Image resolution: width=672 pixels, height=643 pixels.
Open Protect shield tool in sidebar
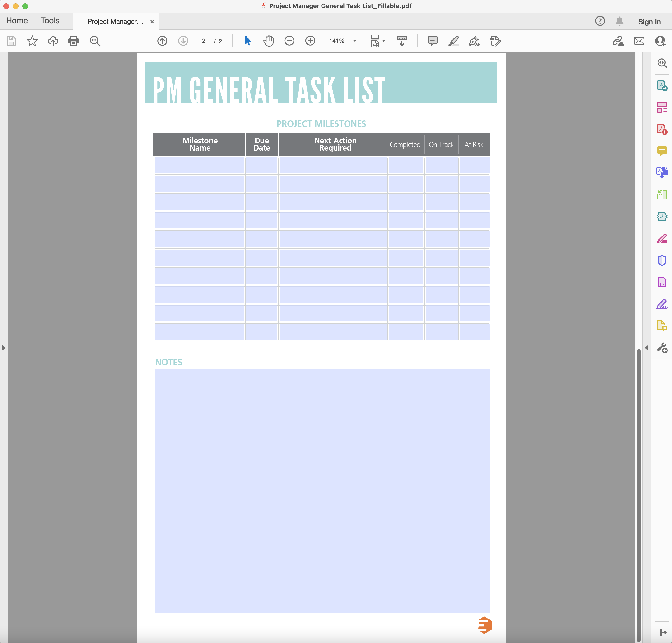pyautogui.click(x=662, y=260)
